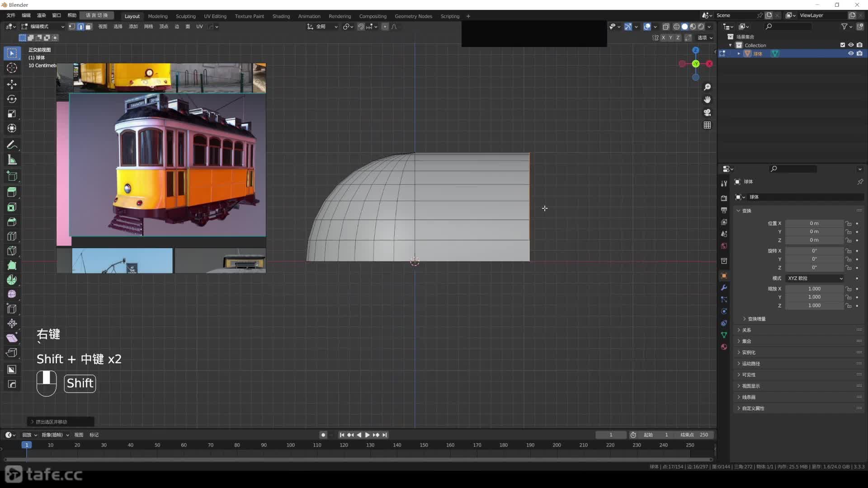Open the 全局 transform orientation dropdown
868x488 pixels.
click(322, 27)
